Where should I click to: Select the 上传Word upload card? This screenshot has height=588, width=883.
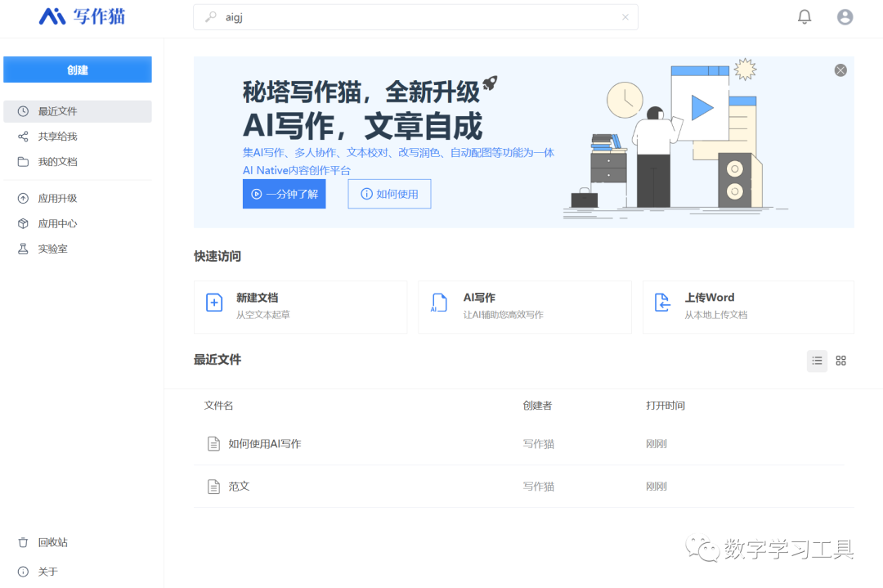(x=747, y=307)
